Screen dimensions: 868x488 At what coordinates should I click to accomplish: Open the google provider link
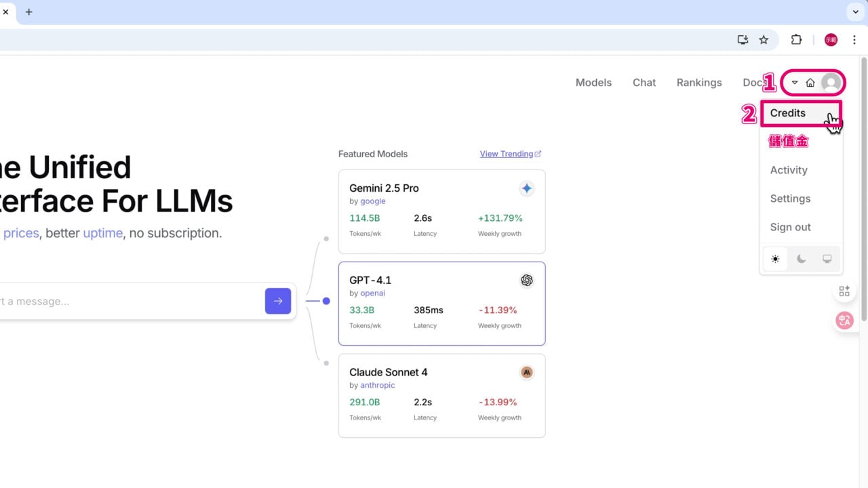(x=373, y=201)
